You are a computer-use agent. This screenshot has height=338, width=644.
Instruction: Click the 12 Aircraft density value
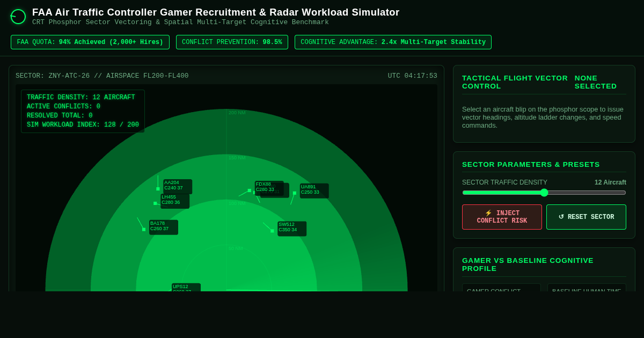point(610,182)
